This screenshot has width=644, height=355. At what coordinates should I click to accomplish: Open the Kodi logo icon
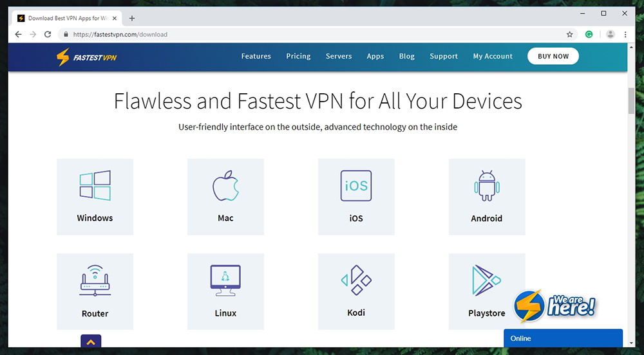356,280
